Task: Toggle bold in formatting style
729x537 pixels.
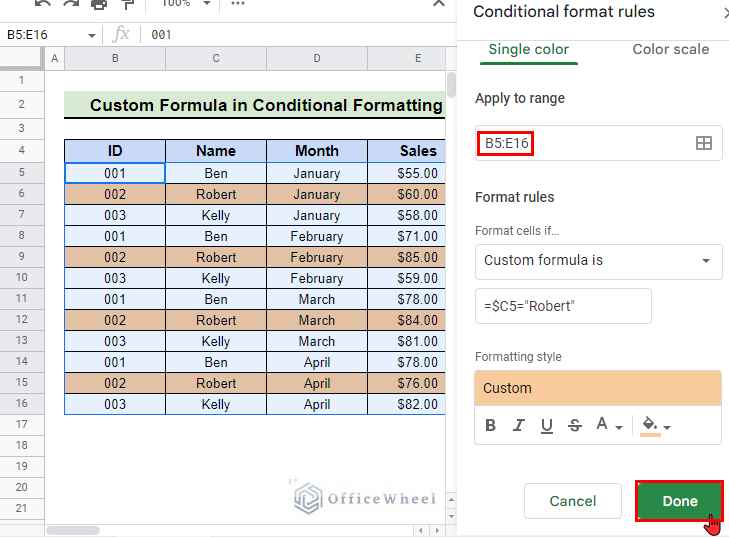Action: pyautogui.click(x=490, y=425)
